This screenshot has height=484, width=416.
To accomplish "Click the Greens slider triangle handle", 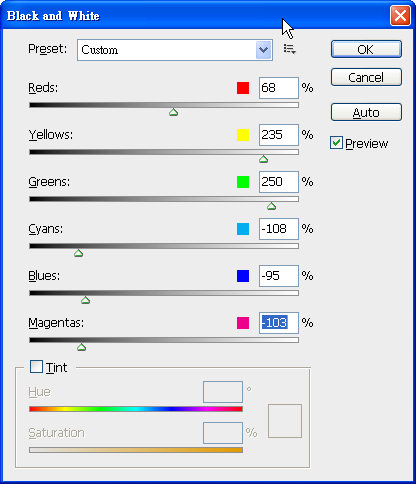I will pos(271,206).
